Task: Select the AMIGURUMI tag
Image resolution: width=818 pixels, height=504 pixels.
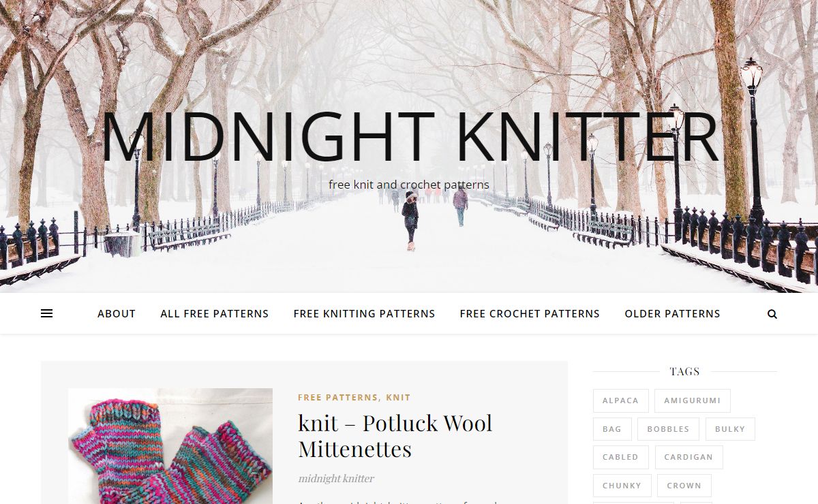Action: click(693, 400)
